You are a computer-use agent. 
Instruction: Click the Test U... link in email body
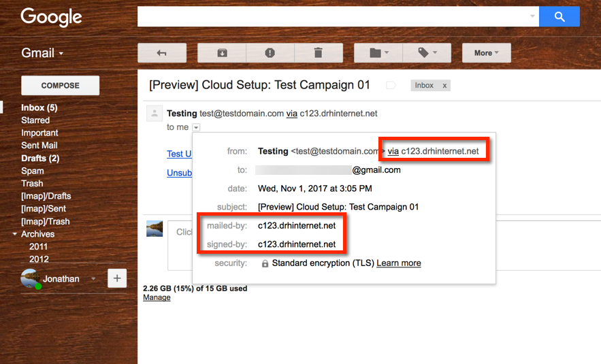click(x=179, y=154)
